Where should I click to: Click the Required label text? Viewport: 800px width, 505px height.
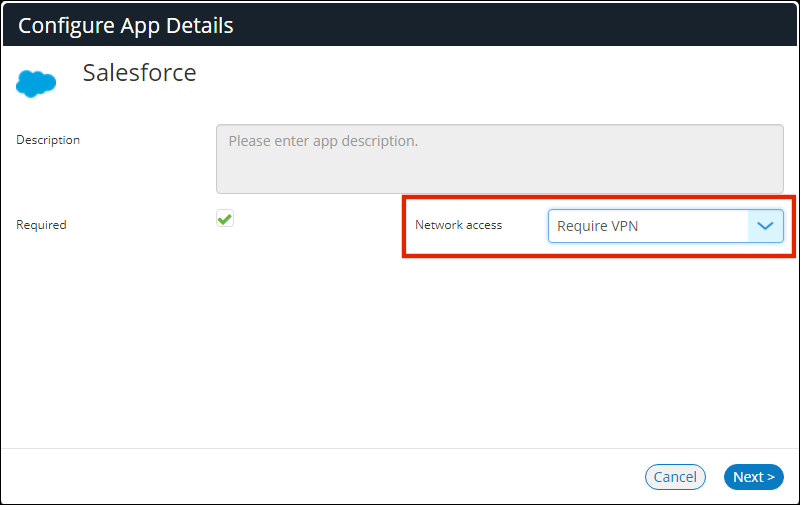[41, 225]
